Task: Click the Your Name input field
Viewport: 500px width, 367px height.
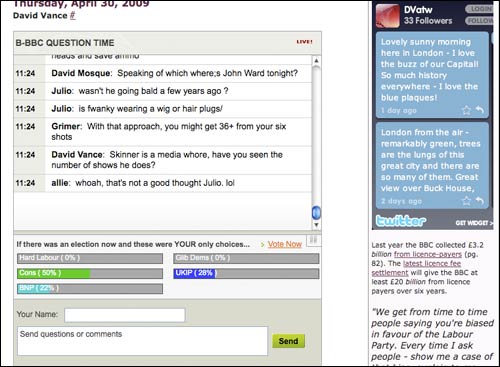Action: [125, 315]
